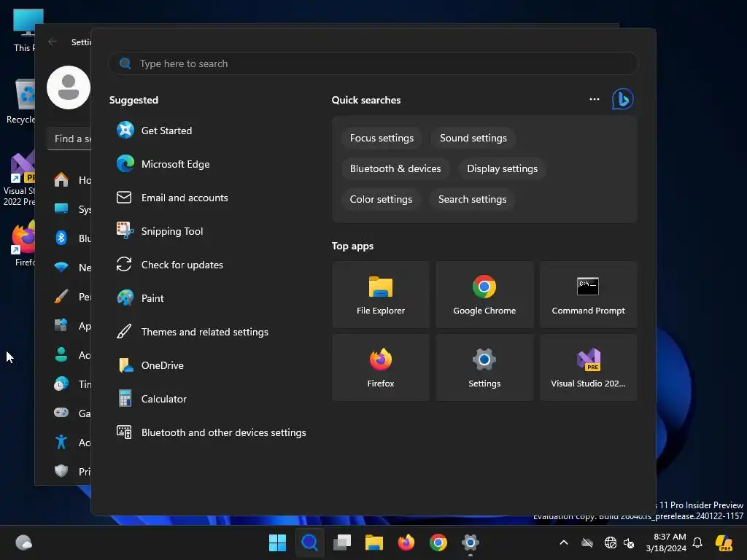Open the network globe tray icon
Viewport: 747px width, 560px height.
coord(611,542)
